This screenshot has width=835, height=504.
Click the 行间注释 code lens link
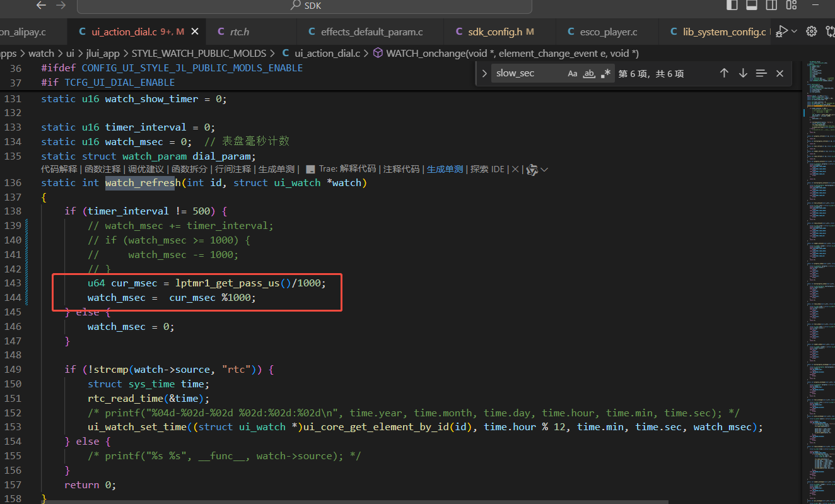233,169
